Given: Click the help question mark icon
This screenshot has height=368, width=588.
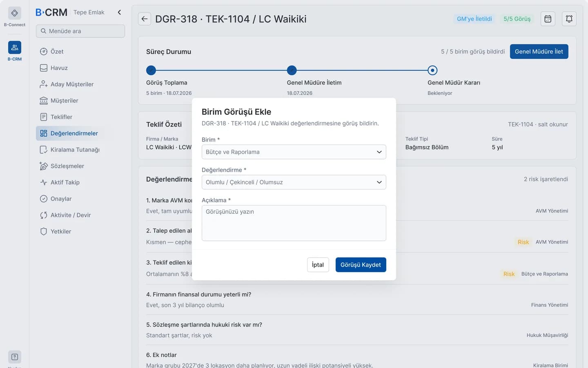Looking at the screenshot, I should click(15, 357).
